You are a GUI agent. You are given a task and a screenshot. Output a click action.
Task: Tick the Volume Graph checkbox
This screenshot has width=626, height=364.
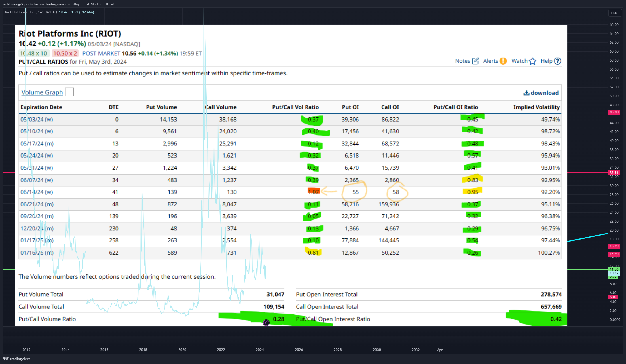(x=69, y=92)
